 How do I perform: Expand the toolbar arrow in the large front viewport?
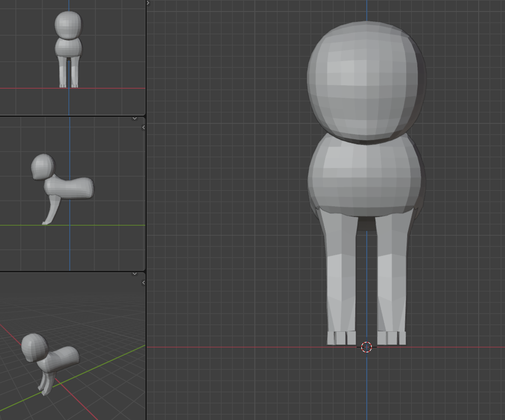click(148, 3)
